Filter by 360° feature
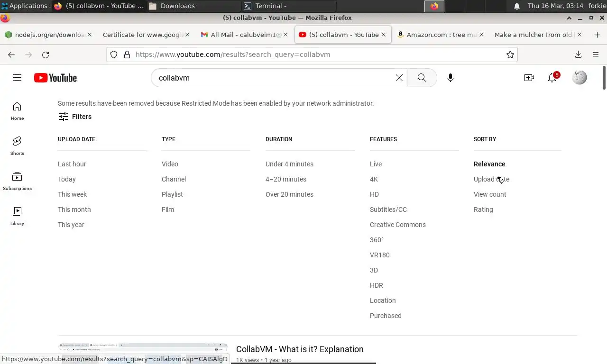 (377, 240)
